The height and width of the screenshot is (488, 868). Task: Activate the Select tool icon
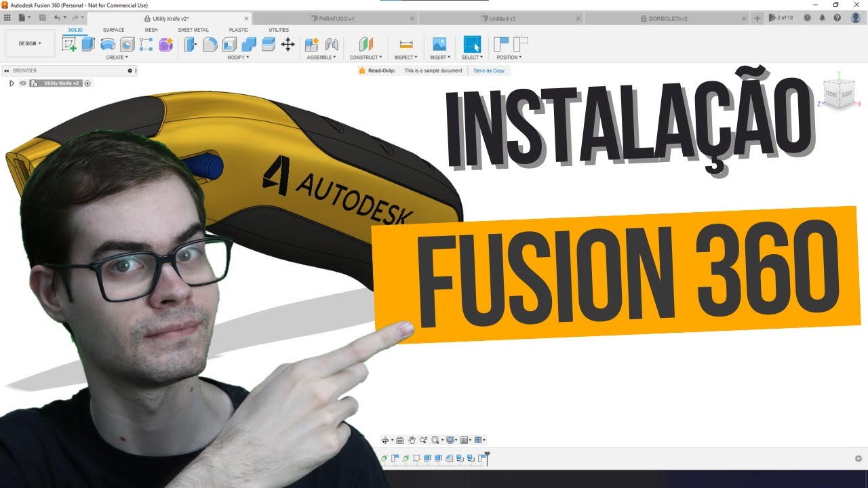pos(472,45)
